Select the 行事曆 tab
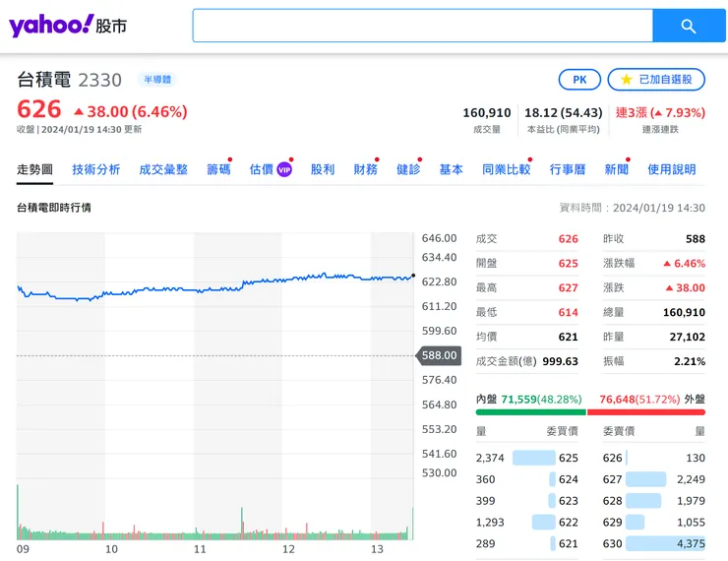Viewport: 728px width, 561px height. tap(568, 169)
